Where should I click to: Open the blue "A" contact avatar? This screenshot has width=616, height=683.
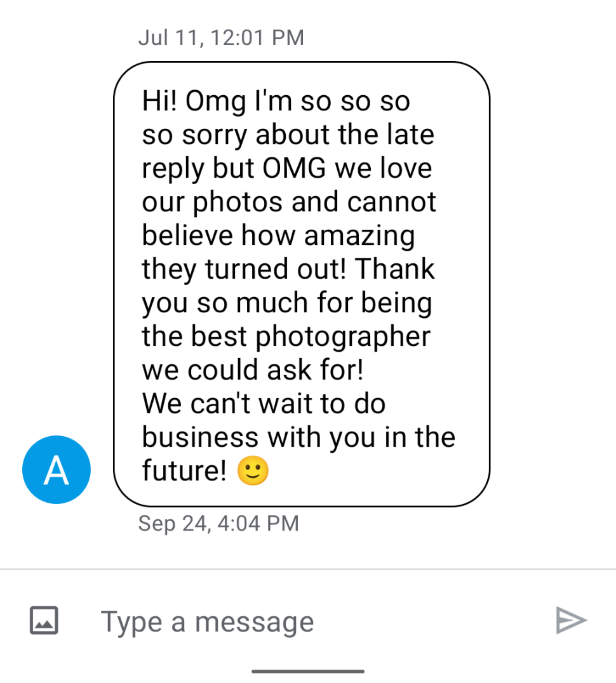tap(56, 470)
